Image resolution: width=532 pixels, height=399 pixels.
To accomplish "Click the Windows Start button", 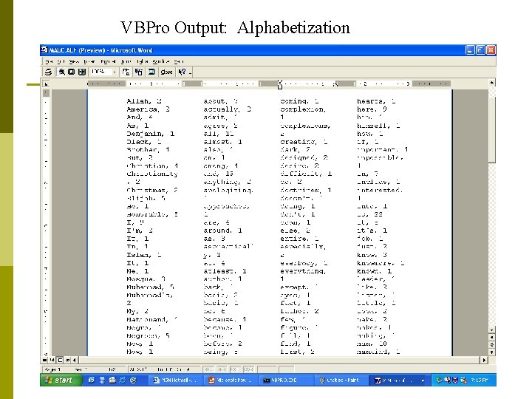I will (x=61, y=380).
